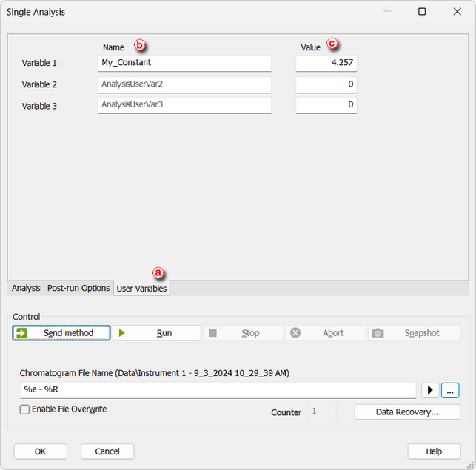
Task: Confirm the dialog with OK
Action: pyautogui.click(x=40, y=451)
